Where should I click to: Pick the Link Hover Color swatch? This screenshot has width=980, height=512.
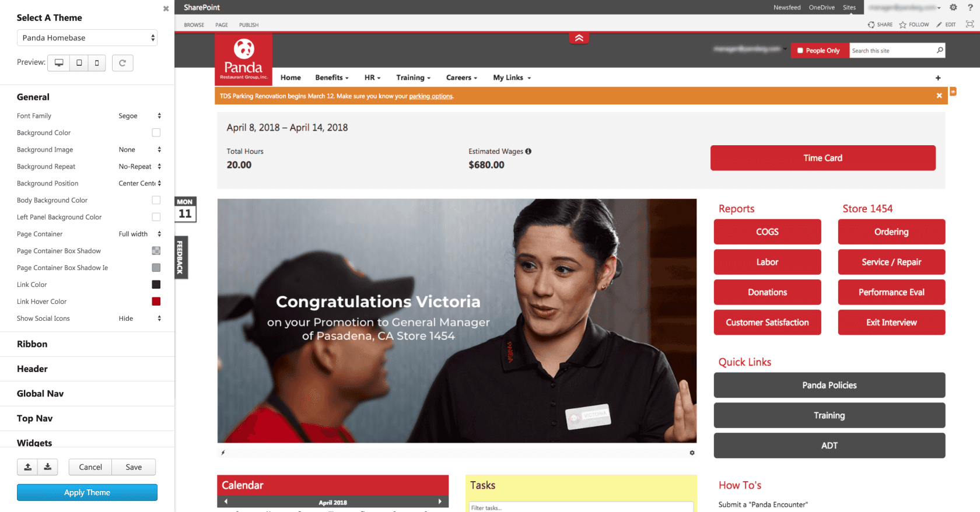point(156,302)
